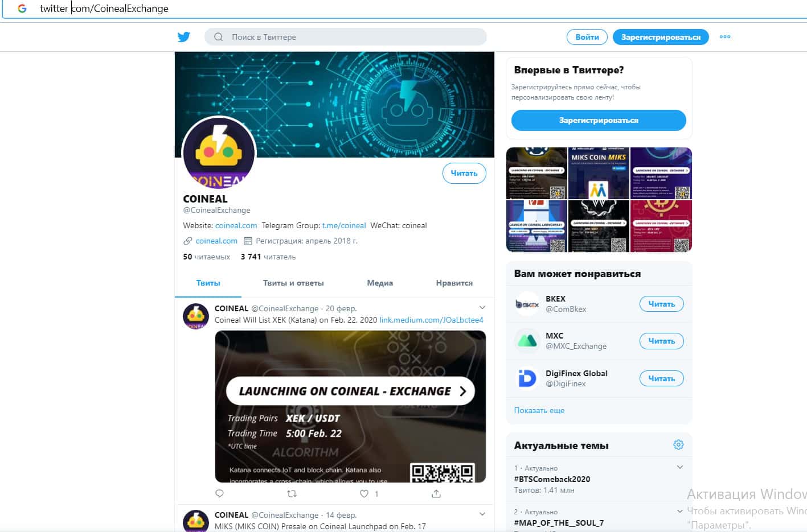The height and width of the screenshot is (532, 807).
Task: Open the bottom-left Launchpad media thumbnail
Action: tap(536, 226)
